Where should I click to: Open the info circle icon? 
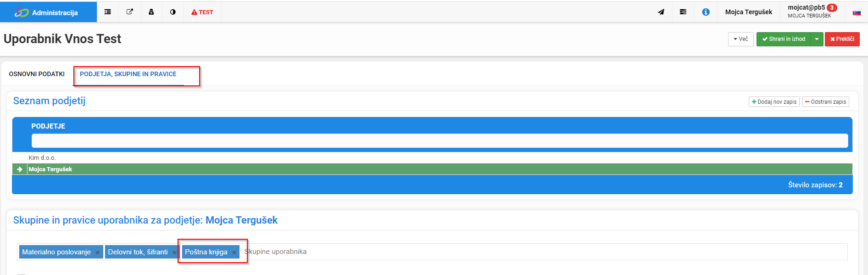click(x=706, y=12)
